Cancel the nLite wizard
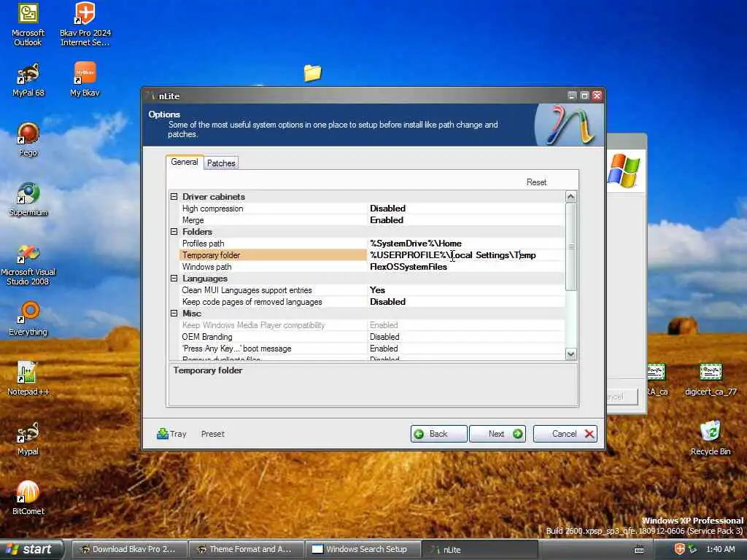 point(565,434)
